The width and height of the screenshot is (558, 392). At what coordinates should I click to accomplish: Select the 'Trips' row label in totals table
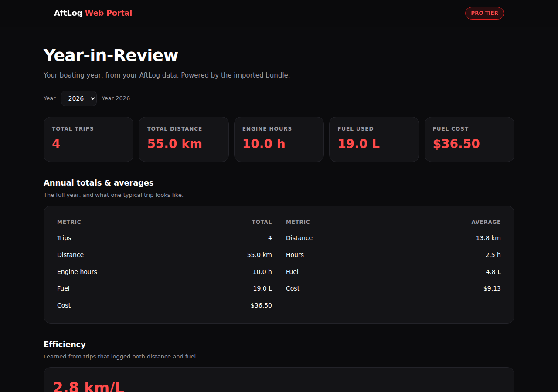[64, 238]
